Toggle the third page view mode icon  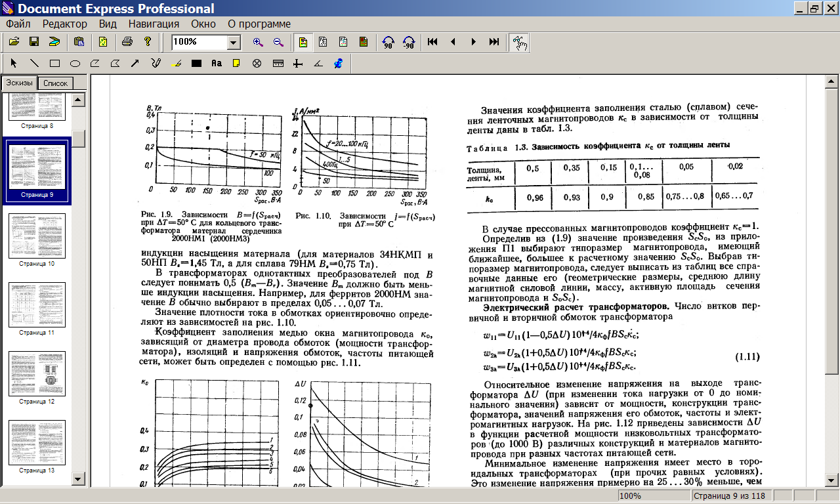pyautogui.click(x=343, y=42)
